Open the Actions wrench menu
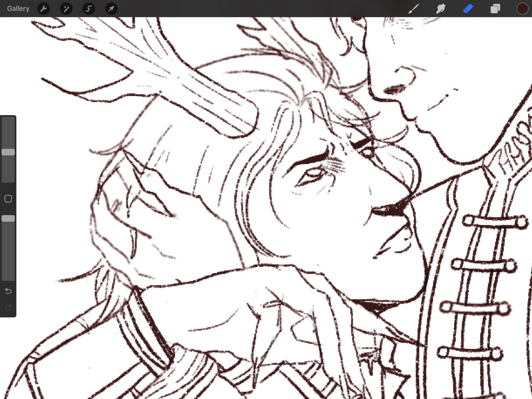 click(44, 9)
